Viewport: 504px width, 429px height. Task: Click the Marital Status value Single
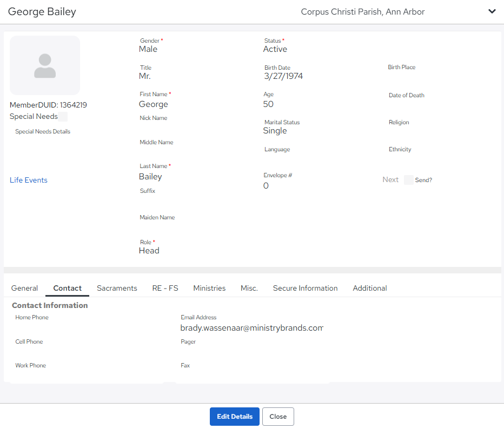tap(275, 131)
